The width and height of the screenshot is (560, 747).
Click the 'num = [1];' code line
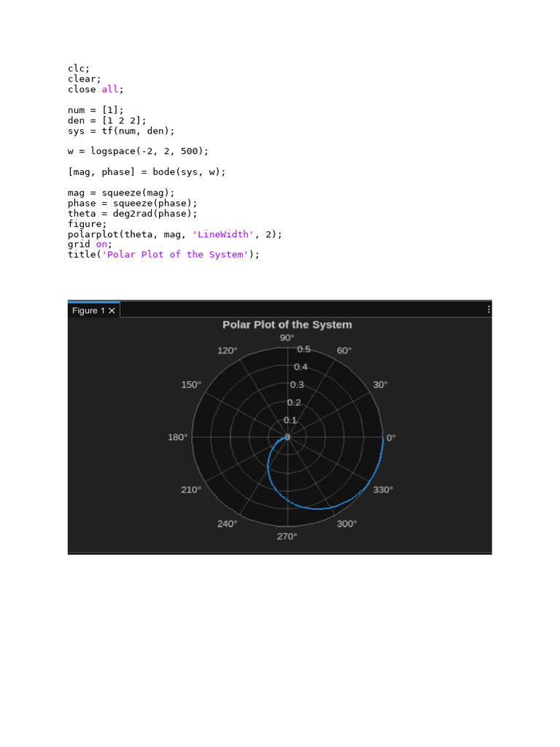96,111
